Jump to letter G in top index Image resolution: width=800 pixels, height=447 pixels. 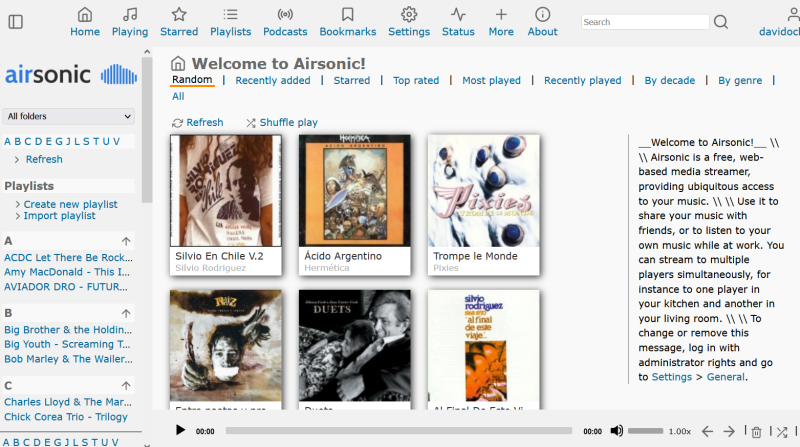(59, 141)
